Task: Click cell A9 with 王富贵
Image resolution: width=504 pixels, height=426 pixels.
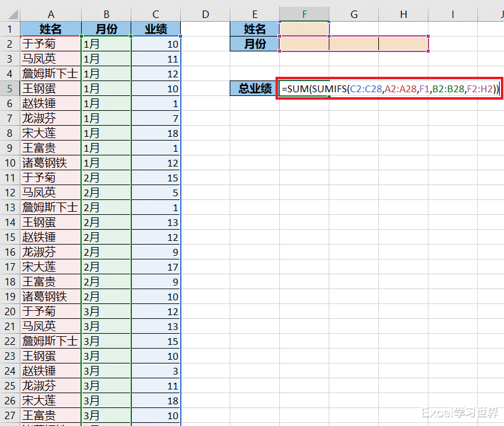Action: [x=51, y=148]
